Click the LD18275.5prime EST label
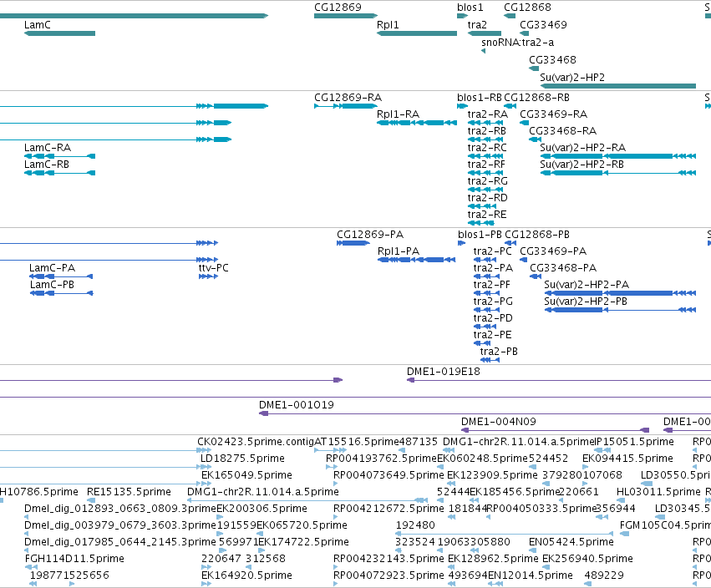Viewport: 711px width, 588px height. (242, 459)
